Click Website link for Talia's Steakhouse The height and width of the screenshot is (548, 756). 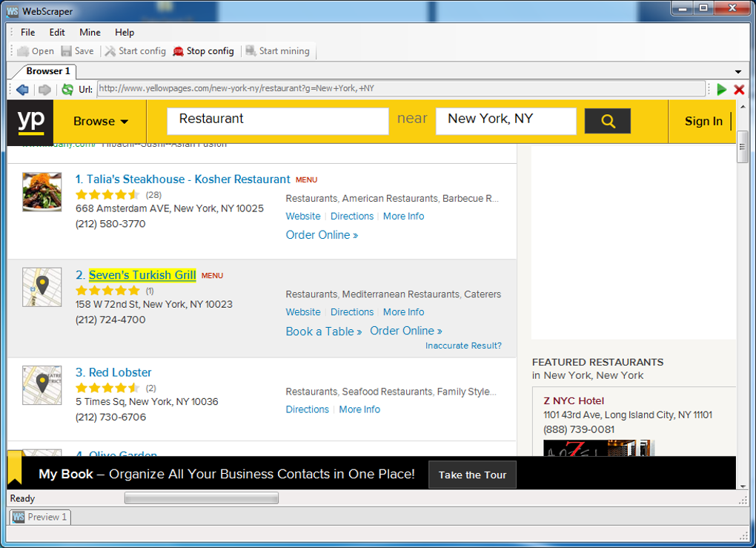pyautogui.click(x=303, y=216)
